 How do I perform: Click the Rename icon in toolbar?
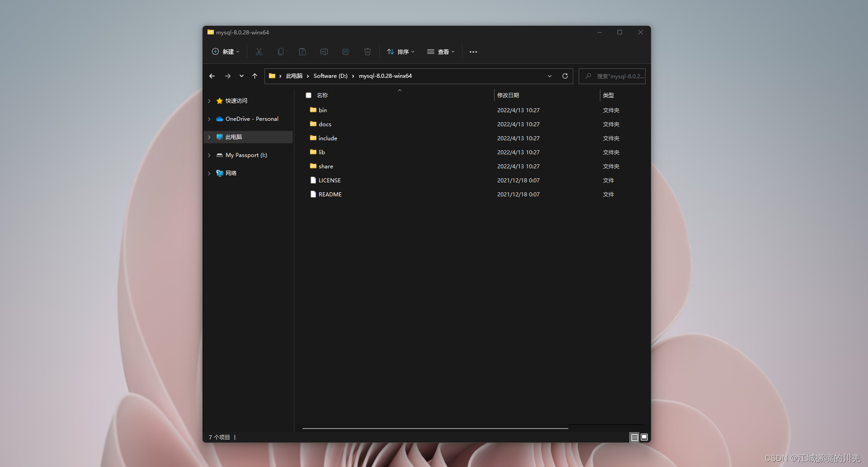pyautogui.click(x=324, y=52)
